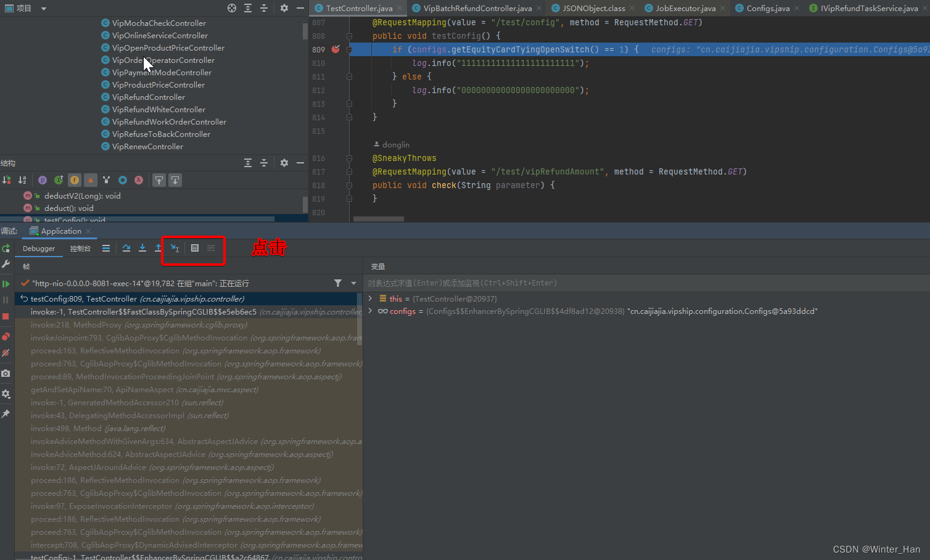
Task: Click the wrench debugger settings icon
Action: pos(6,264)
